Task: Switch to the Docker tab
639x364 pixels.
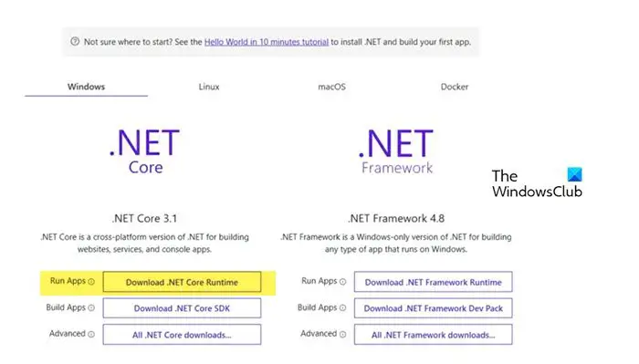Action: point(455,87)
